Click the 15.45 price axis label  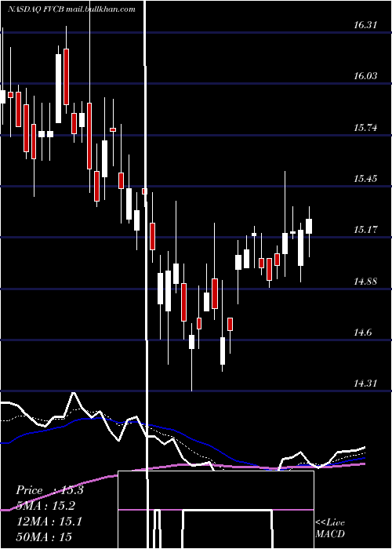(365, 179)
